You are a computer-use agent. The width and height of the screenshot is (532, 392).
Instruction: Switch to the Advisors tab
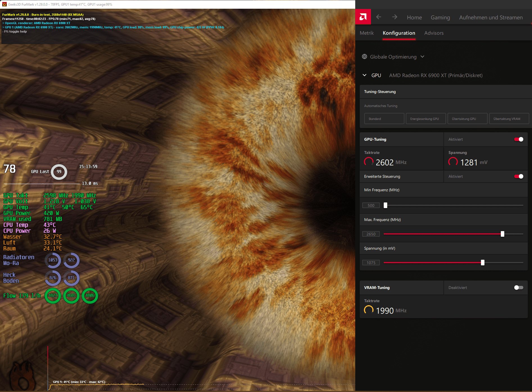click(434, 33)
